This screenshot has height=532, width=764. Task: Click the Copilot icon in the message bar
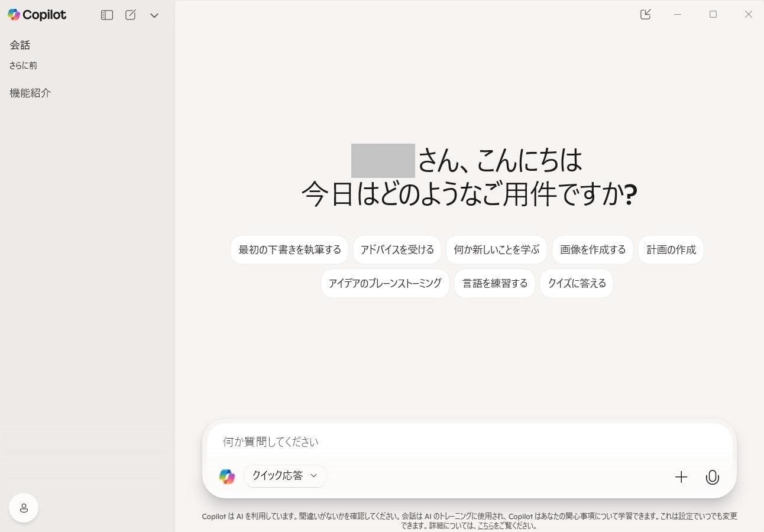pyautogui.click(x=227, y=476)
